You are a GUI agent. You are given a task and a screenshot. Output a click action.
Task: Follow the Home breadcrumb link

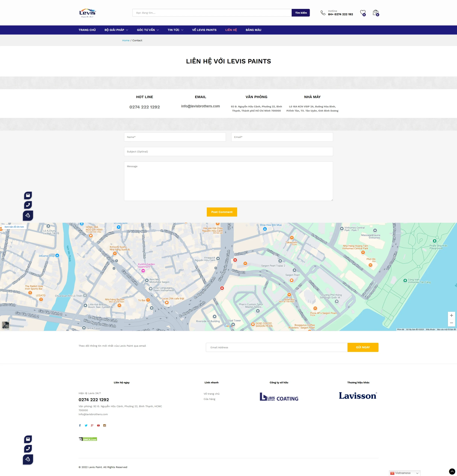coord(126,40)
